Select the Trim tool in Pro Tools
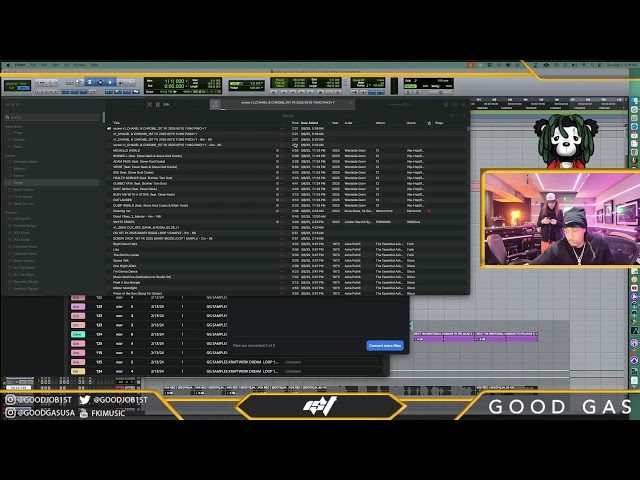The height and width of the screenshot is (480, 640). click(x=91, y=82)
